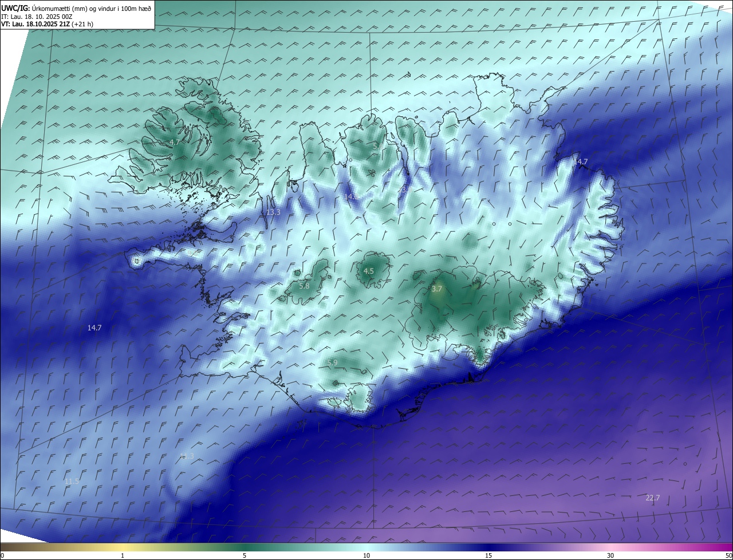Click the 5.9 map value
The width and height of the screenshot is (733, 560).
coord(332,362)
